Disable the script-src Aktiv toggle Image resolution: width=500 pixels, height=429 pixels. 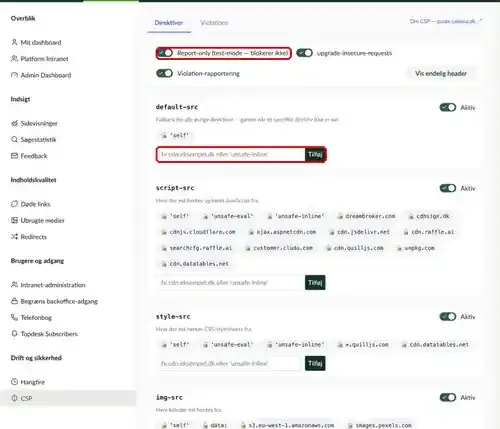[448, 188]
